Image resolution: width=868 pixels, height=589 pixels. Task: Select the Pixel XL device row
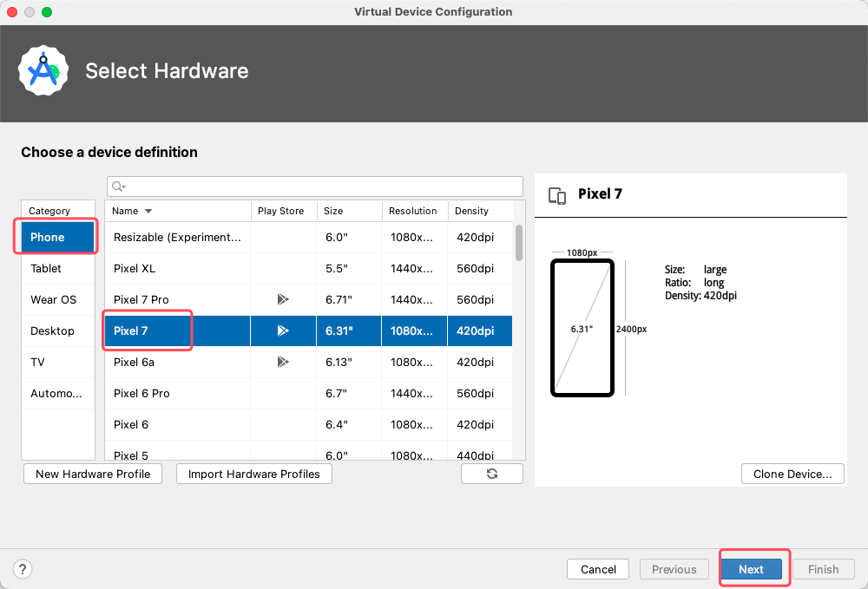[309, 269]
